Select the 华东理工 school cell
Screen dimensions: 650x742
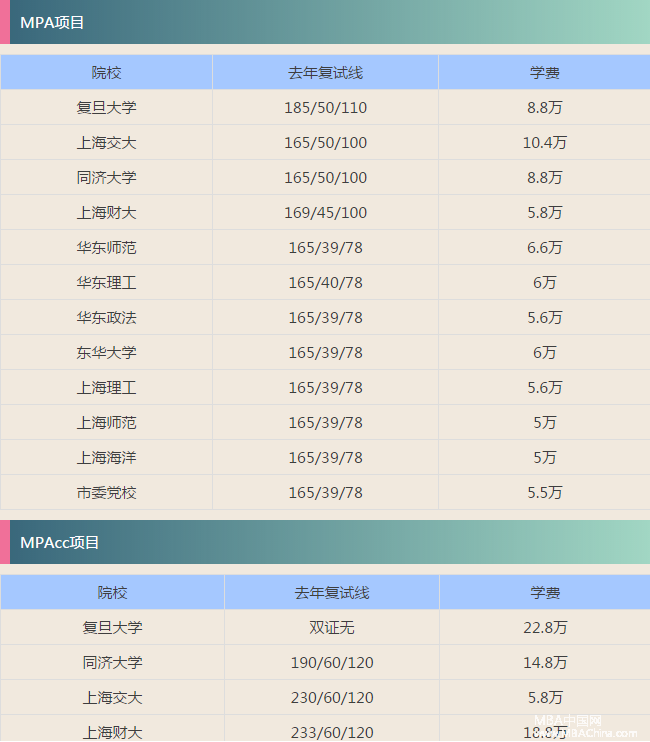tap(106, 283)
